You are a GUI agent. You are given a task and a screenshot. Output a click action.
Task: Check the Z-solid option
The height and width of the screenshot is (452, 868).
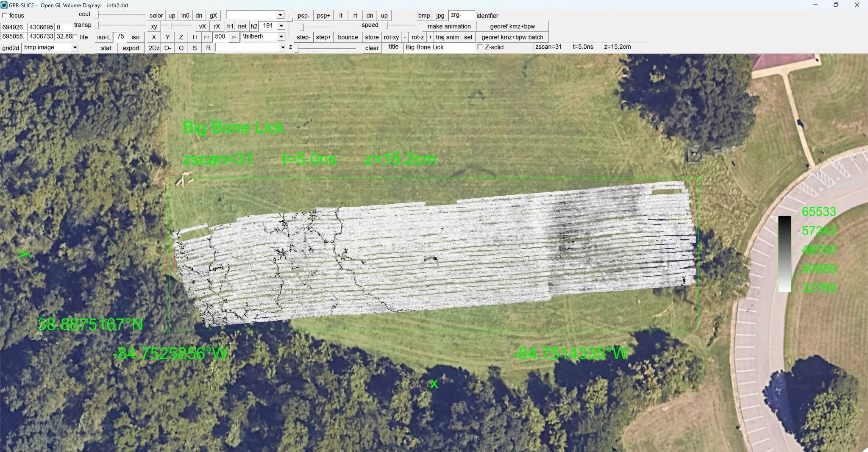click(x=480, y=47)
